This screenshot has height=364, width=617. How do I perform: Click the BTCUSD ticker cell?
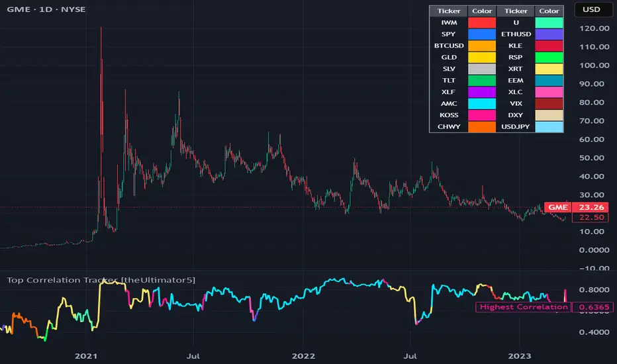pyautogui.click(x=449, y=46)
